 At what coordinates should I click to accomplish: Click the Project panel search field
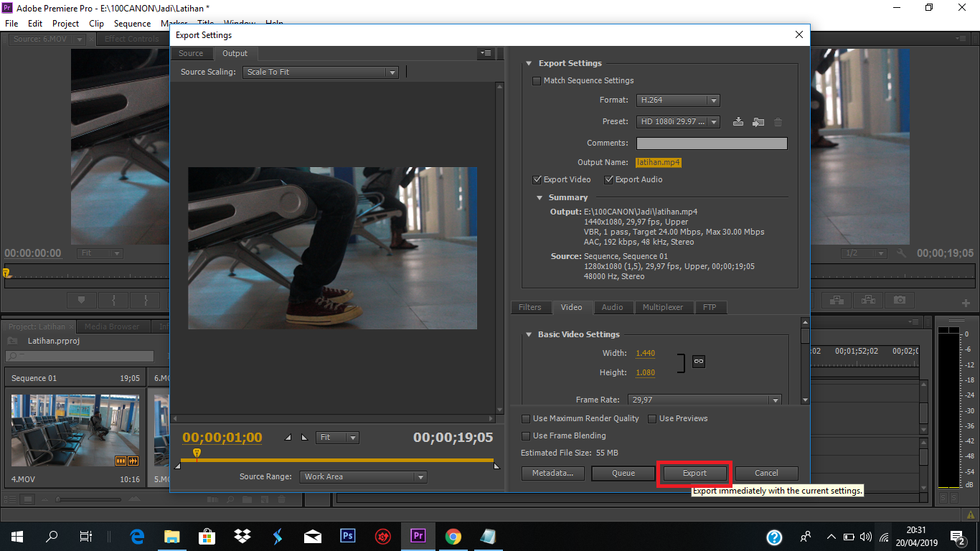pos(80,357)
